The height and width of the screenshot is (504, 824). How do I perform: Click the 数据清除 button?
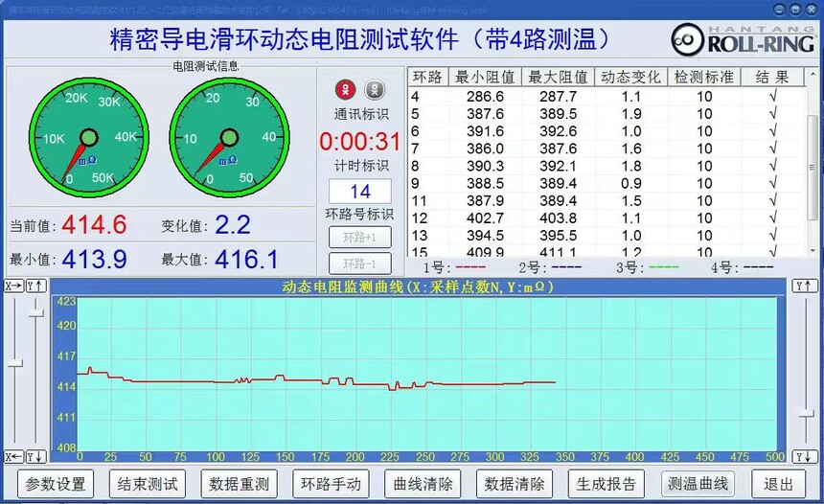[x=514, y=484]
